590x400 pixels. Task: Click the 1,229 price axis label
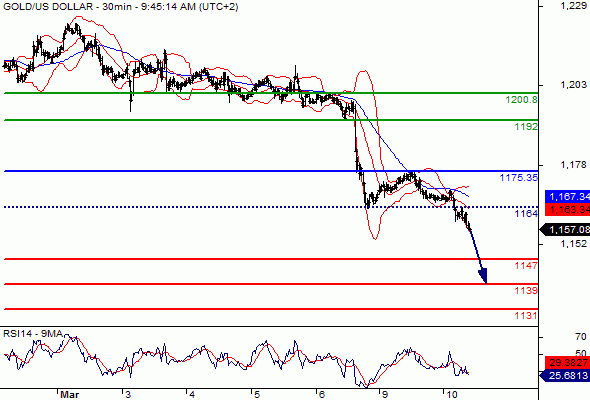point(573,6)
